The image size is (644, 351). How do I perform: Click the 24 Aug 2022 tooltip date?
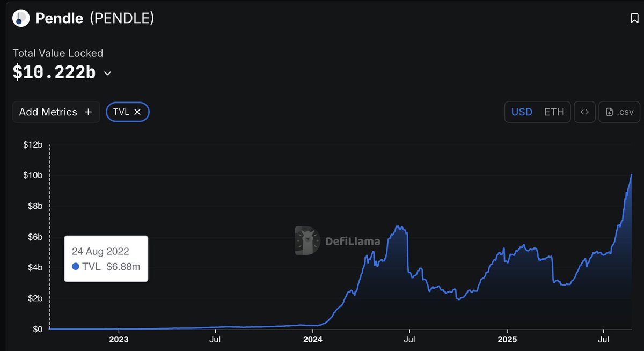[100, 251]
